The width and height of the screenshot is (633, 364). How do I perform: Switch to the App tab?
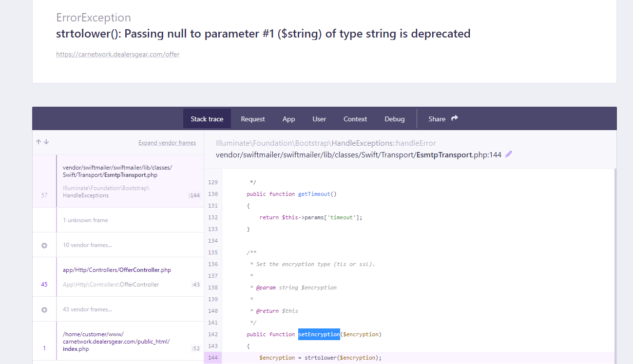(x=289, y=119)
